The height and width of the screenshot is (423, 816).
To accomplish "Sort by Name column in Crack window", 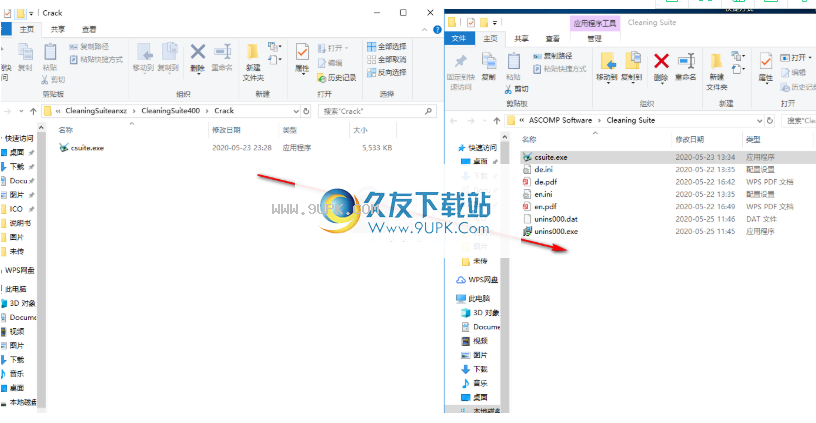I will coord(66,130).
